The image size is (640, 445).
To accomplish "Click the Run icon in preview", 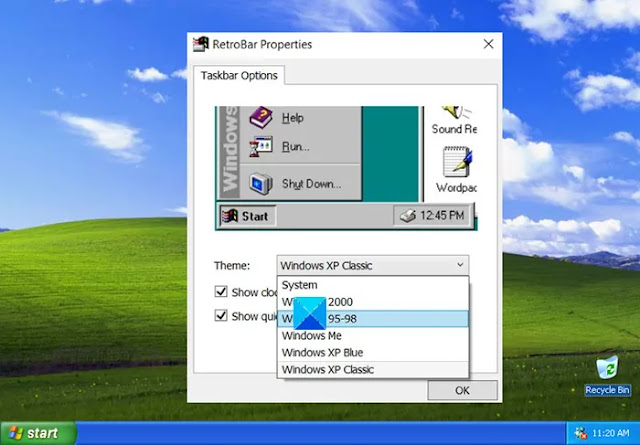I will pos(261,147).
